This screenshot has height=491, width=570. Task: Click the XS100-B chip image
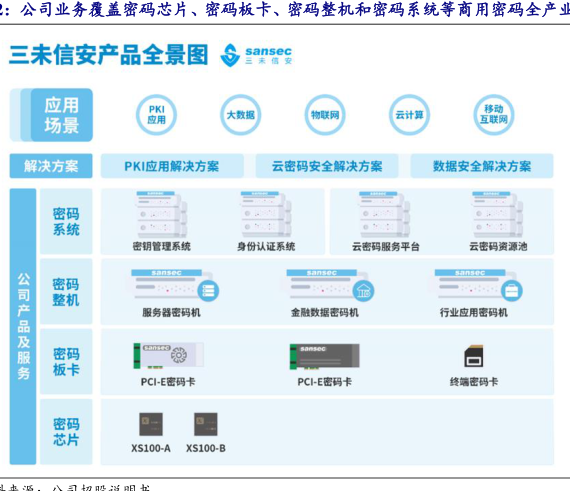pos(206,424)
